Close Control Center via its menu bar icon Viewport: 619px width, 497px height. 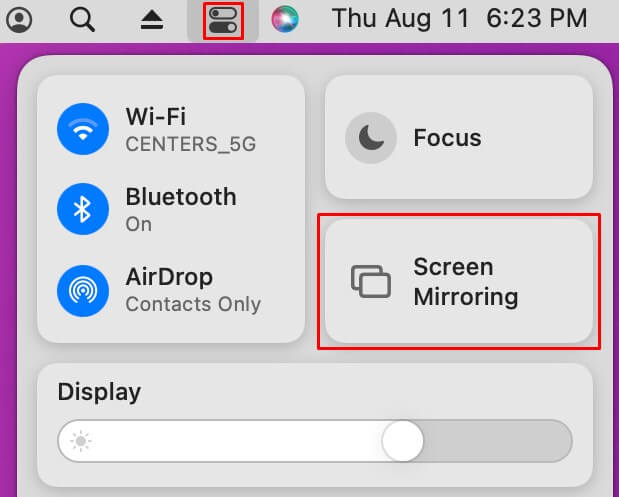(223, 21)
